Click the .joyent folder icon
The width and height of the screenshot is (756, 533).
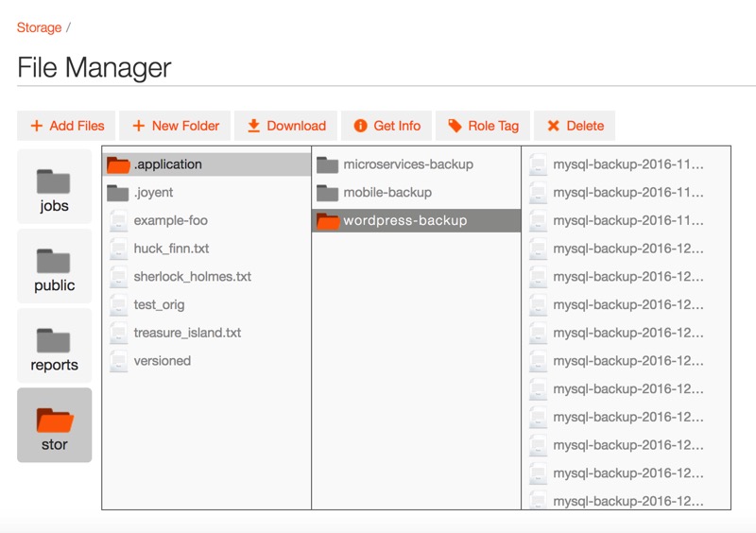pos(117,193)
